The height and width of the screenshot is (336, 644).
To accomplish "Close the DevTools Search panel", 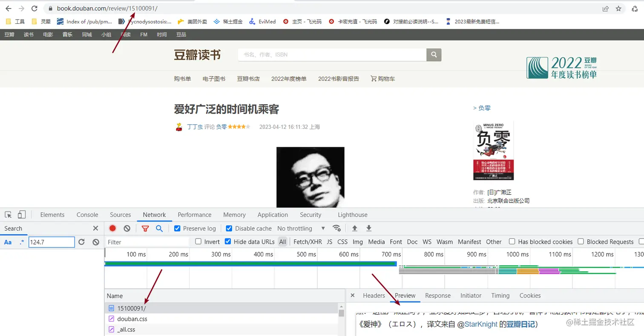I will (x=96, y=228).
